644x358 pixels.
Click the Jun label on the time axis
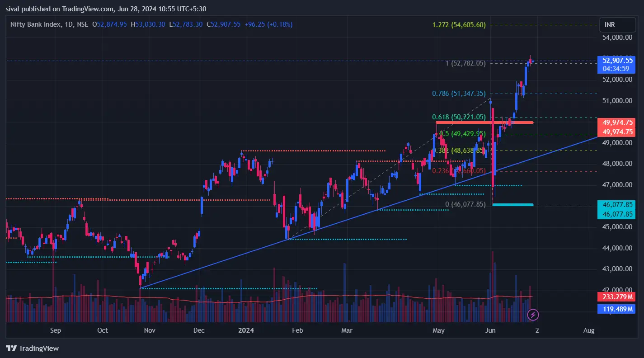[x=490, y=330]
